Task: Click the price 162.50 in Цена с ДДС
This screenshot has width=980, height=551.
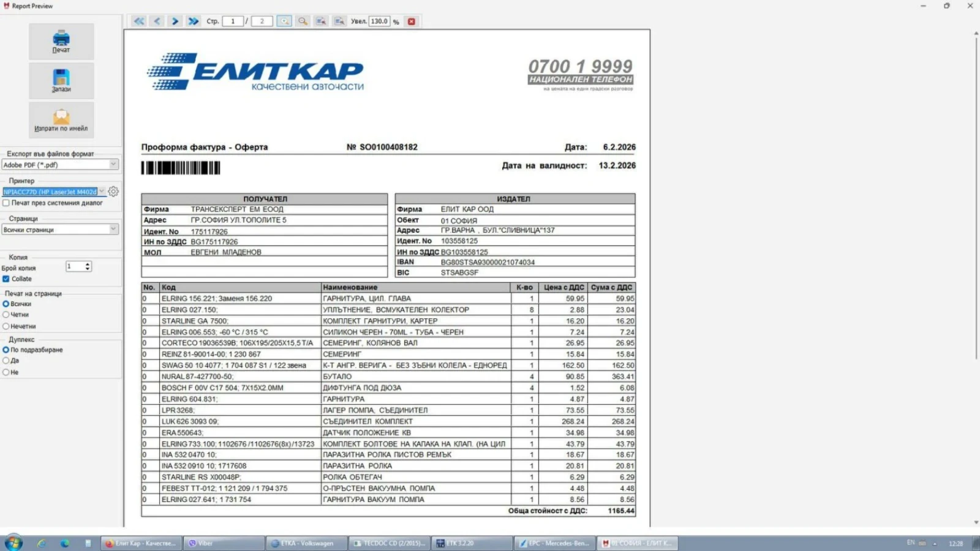Action: pos(573,365)
